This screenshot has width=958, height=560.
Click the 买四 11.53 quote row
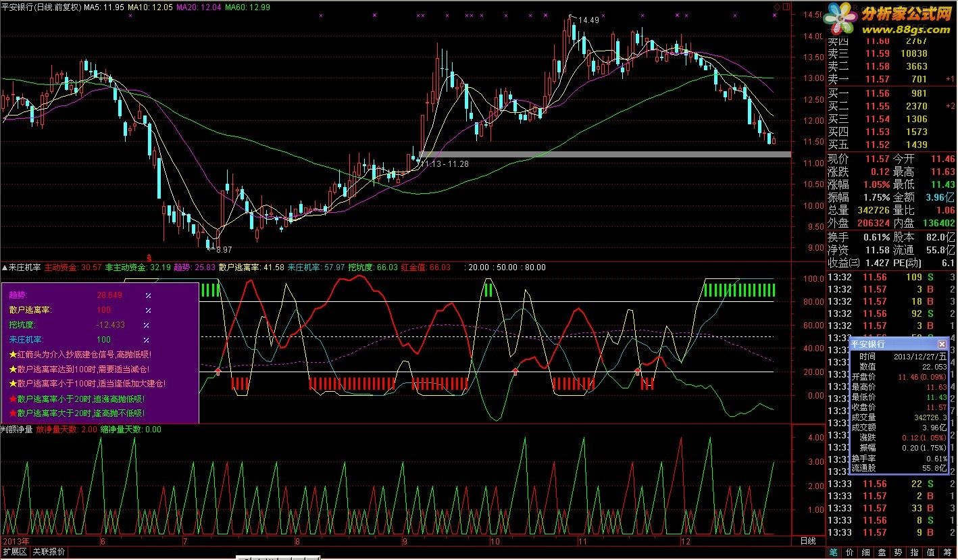891,132
